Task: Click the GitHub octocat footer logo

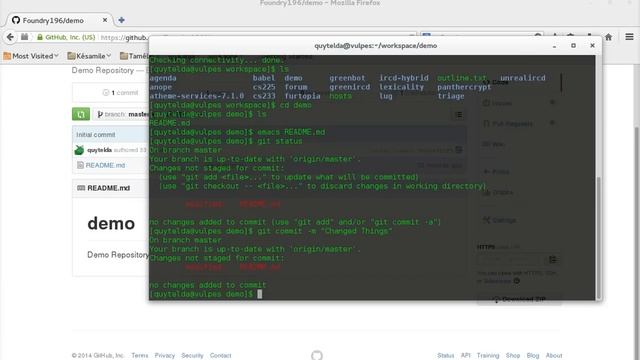Action: pos(317,355)
